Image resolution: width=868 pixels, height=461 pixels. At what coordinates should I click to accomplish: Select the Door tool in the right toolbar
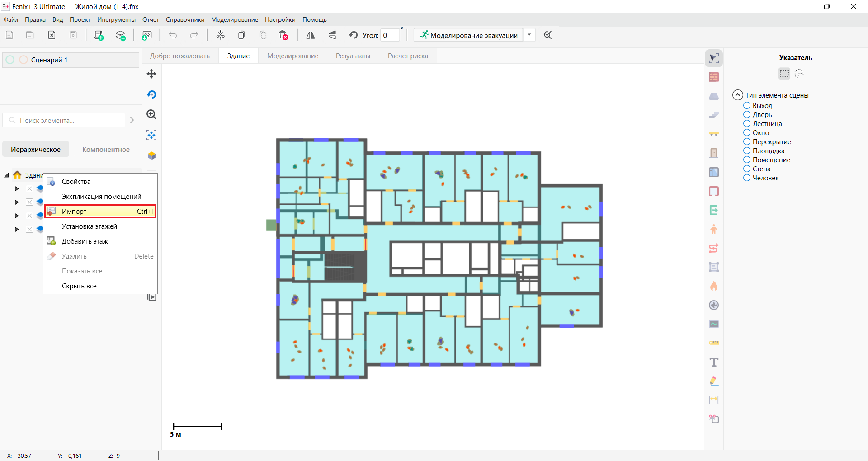point(714,153)
